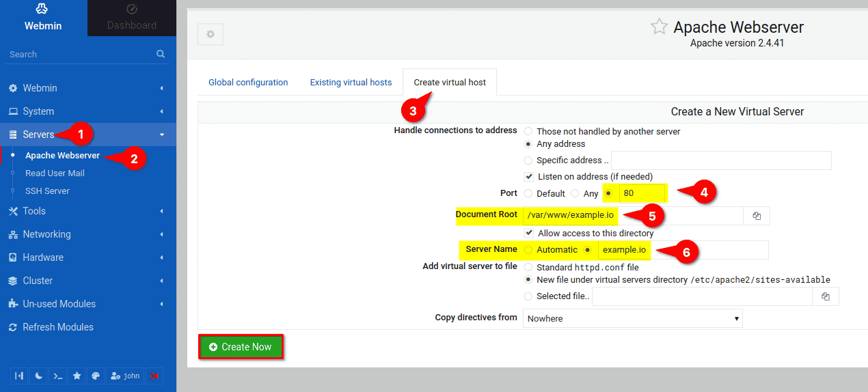Screen dimensions: 868x392
Task: Click Refresh Modules link
Action: (x=58, y=327)
